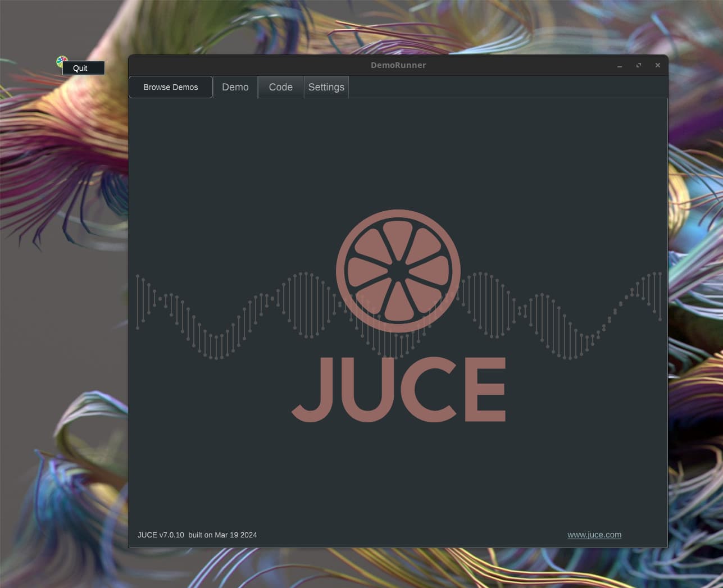
Task: Switch to the Code tab
Action: click(x=281, y=87)
